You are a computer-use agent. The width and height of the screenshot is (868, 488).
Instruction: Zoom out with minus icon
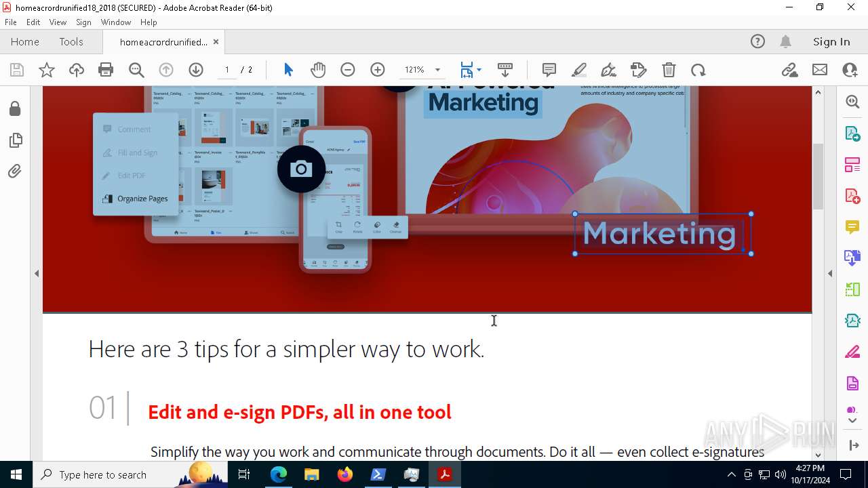tap(348, 70)
